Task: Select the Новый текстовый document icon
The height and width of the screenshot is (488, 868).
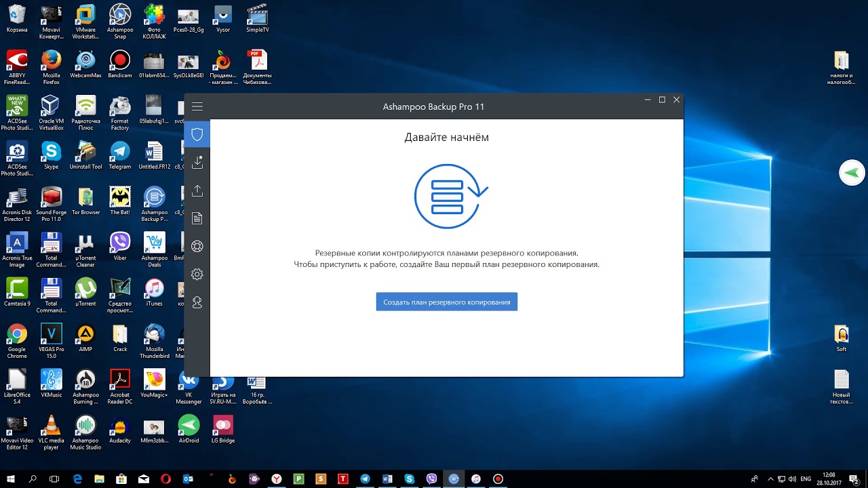Action: click(841, 386)
